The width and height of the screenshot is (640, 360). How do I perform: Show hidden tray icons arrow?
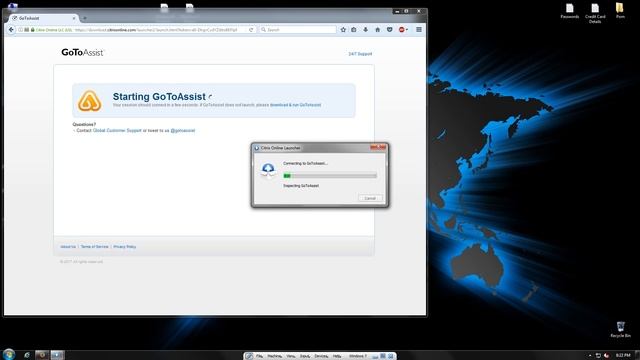pyautogui.click(x=590, y=356)
